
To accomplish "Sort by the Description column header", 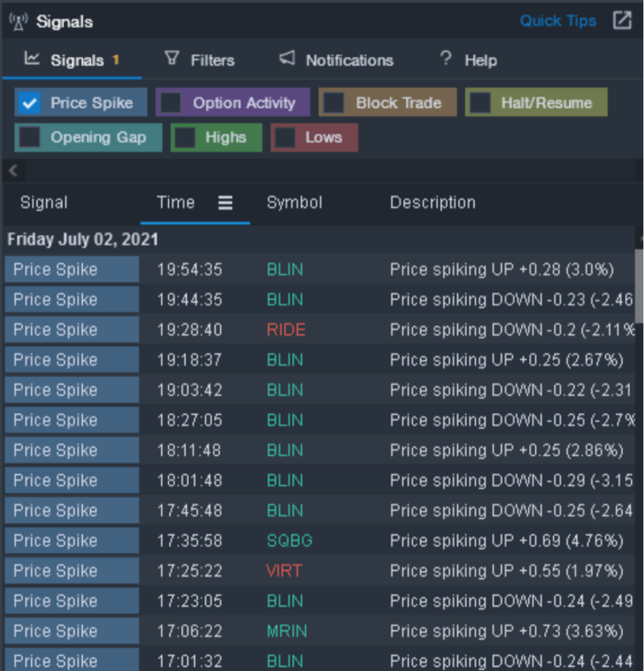I will (x=433, y=202).
